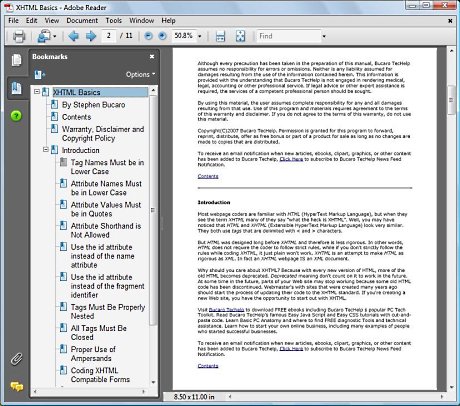Open the Find options dropdown arrow
This screenshot has height=406, width=460.
324,36
